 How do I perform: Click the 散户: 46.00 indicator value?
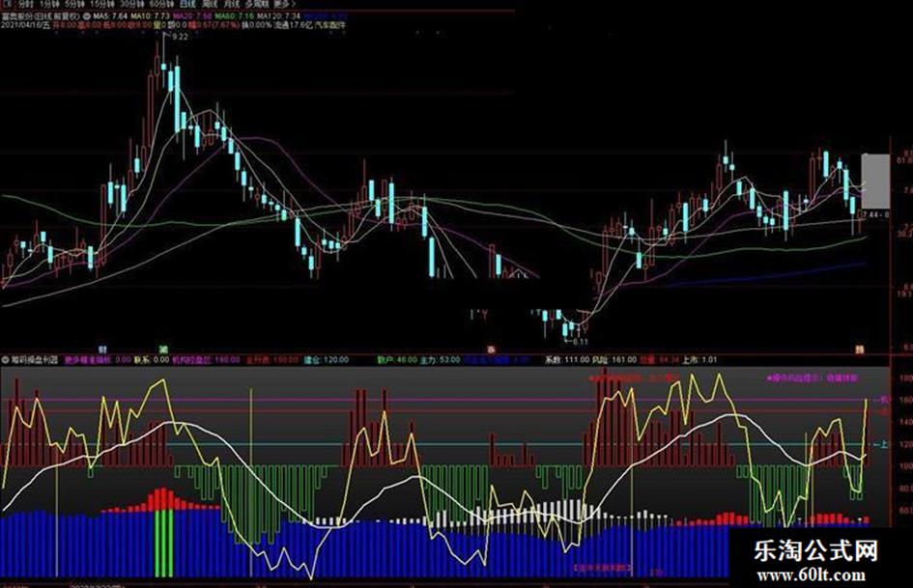pyautogui.click(x=398, y=360)
